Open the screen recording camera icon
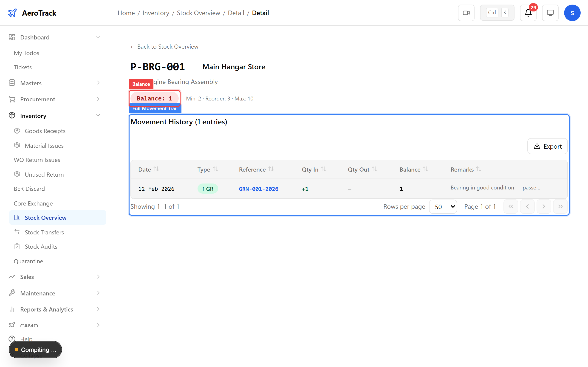The height and width of the screenshot is (367, 588). (466, 13)
